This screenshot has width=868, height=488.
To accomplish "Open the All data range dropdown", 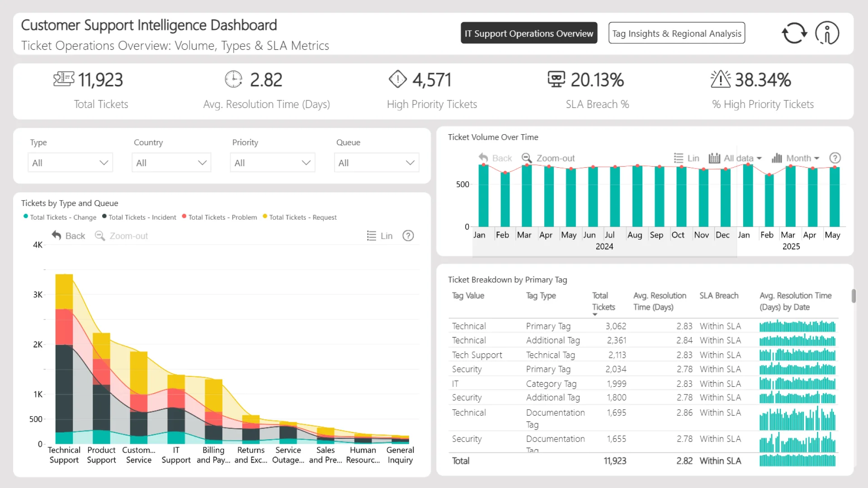I will (743, 158).
